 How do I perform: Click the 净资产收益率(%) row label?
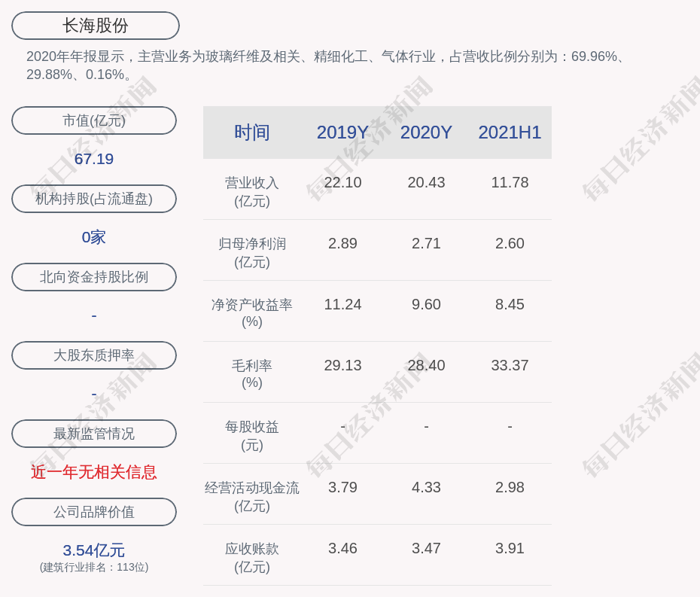coord(252,313)
